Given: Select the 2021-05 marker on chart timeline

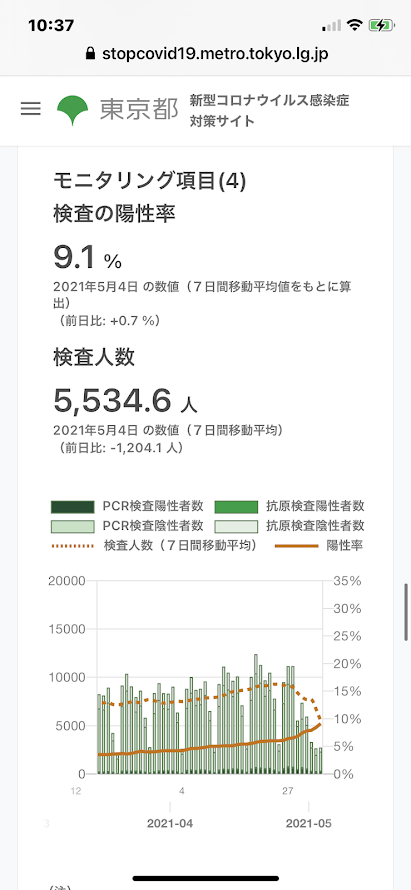Looking at the screenshot, I should coord(309,823).
